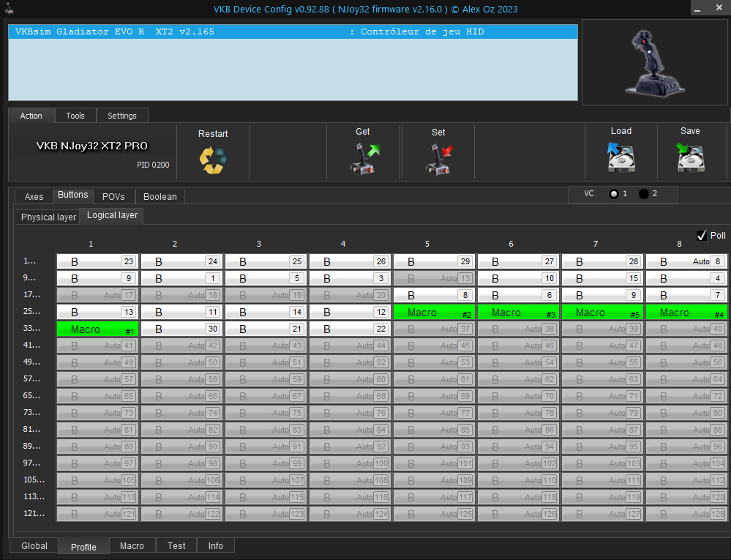731x560 pixels.
Task: Click the green Macro #1 cell
Action: (98, 329)
